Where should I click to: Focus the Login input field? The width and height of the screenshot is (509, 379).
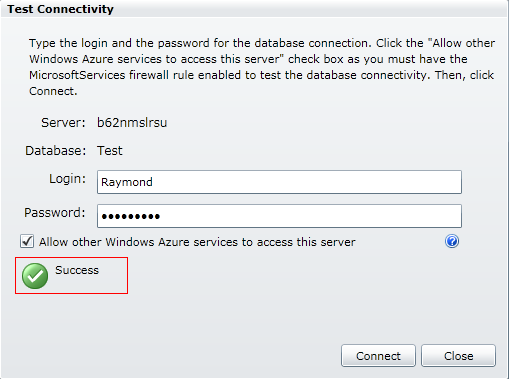(279, 182)
